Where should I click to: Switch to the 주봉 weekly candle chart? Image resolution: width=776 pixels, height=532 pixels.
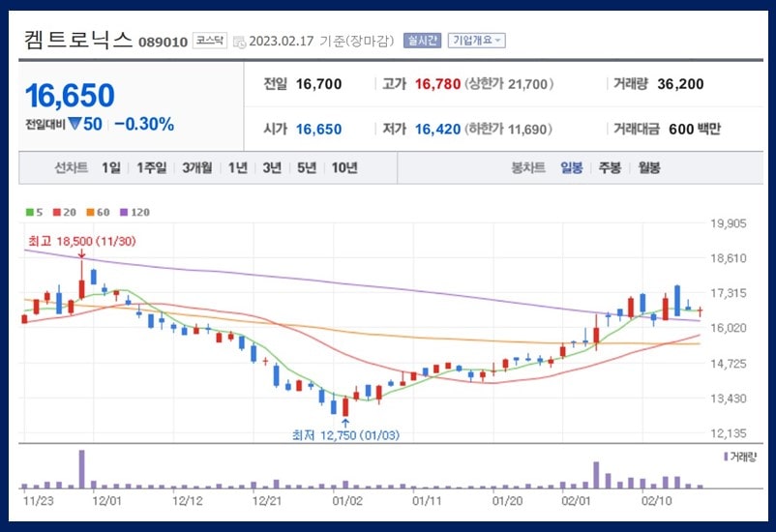610,167
